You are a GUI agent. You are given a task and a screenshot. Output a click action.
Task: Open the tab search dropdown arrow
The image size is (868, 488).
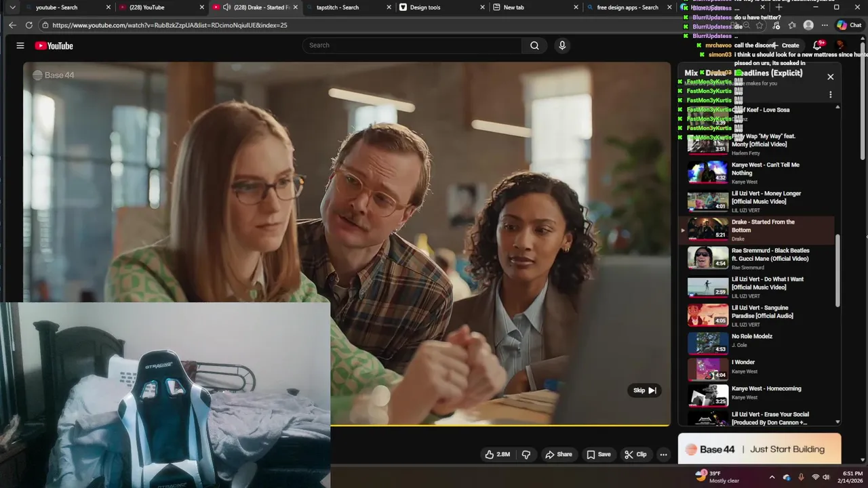point(12,7)
